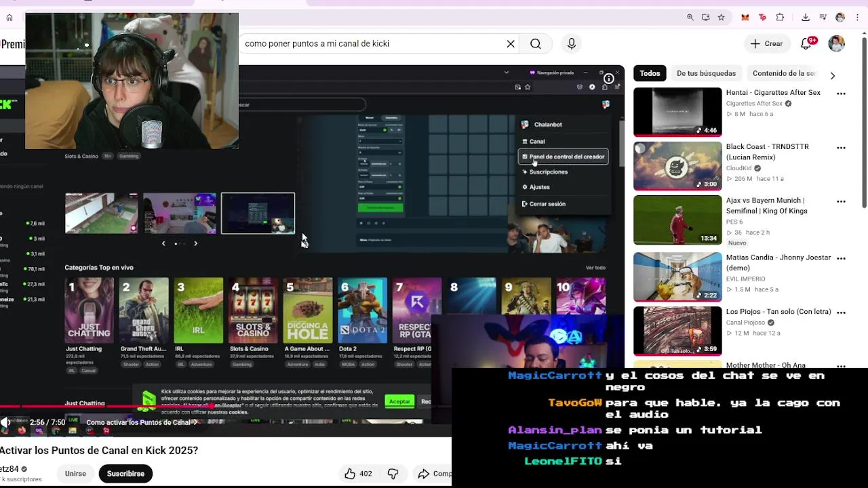
Task: Show more filter chips with right arrow
Action: tap(833, 75)
